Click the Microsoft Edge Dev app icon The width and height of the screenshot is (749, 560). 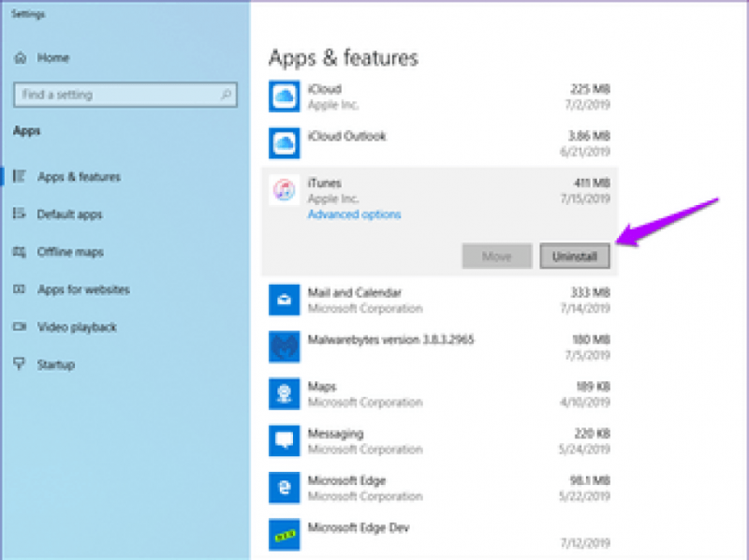pyautogui.click(x=285, y=535)
